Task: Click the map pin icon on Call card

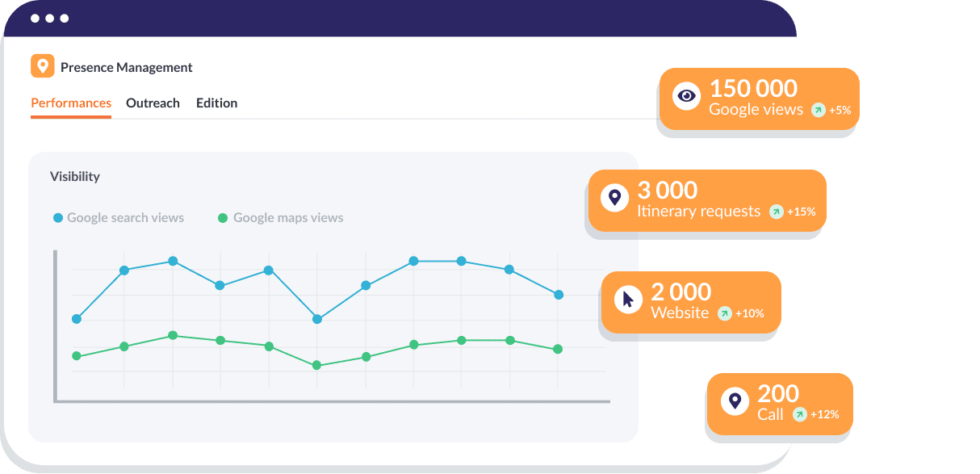Action: tap(735, 401)
